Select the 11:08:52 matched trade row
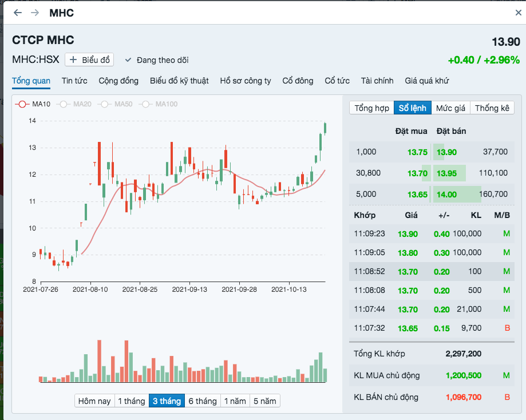 click(432, 271)
